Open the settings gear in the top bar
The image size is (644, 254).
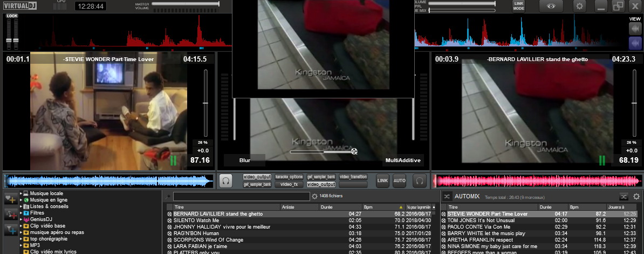pos(580,6)
